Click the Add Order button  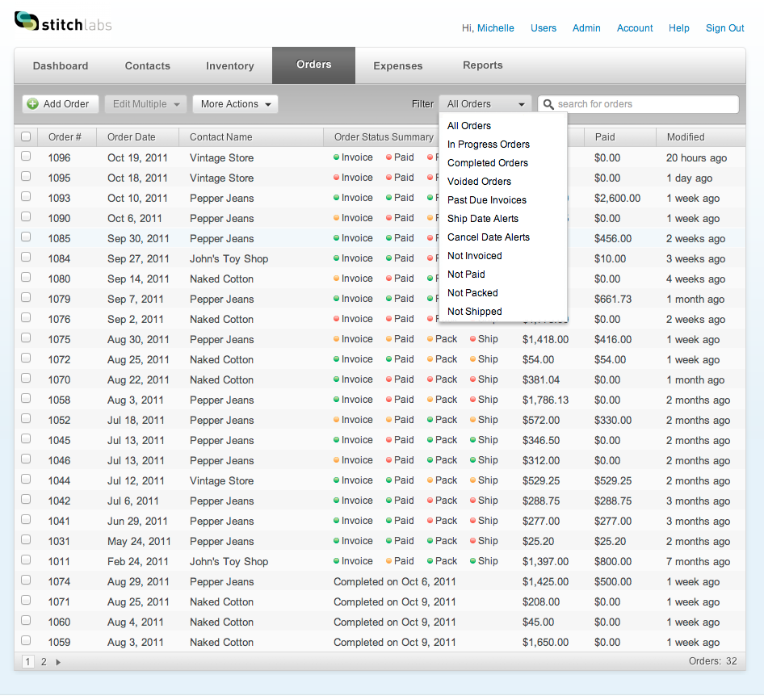(61, 104)
